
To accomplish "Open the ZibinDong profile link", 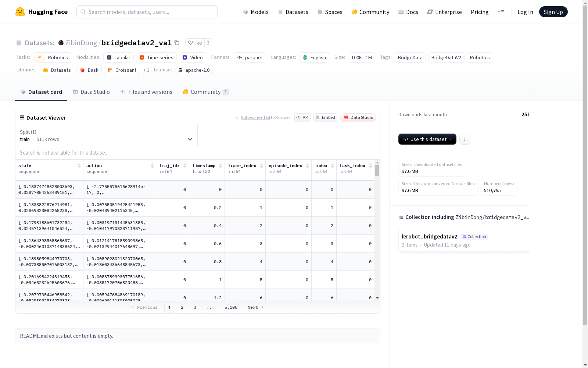I will click(81, 43).
